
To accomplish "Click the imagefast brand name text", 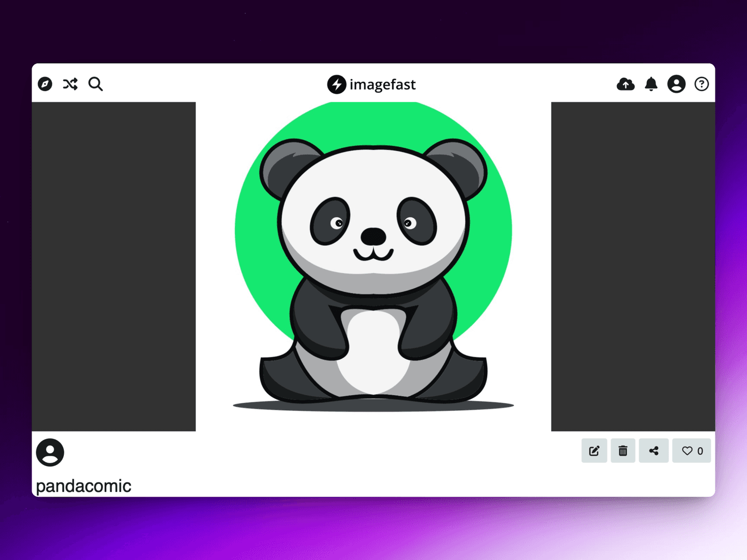I will click(382, 85).
